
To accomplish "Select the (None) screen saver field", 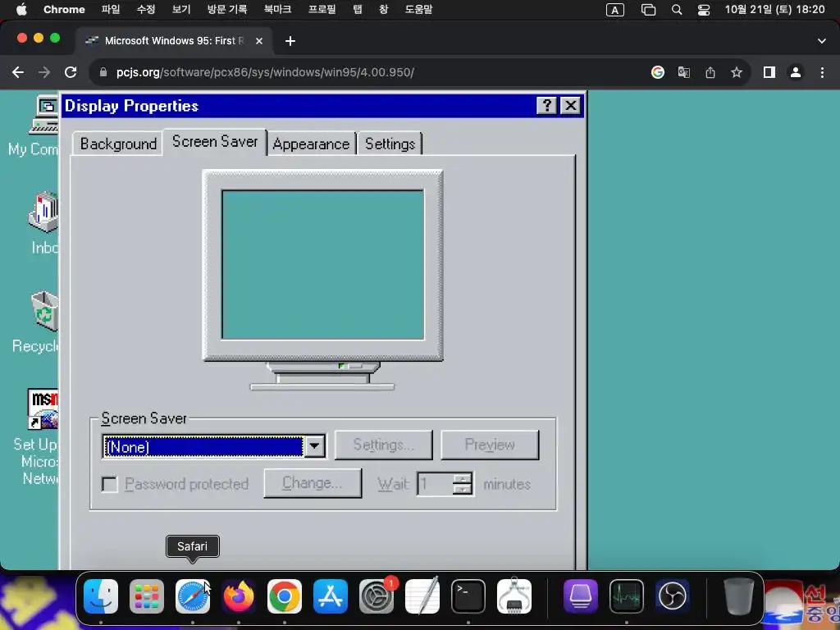I will 203,446.
